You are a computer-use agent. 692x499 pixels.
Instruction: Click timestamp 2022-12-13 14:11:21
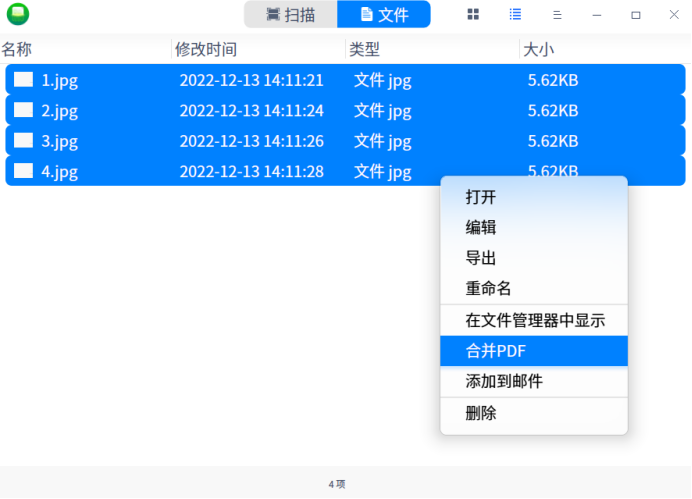[252, 80]
